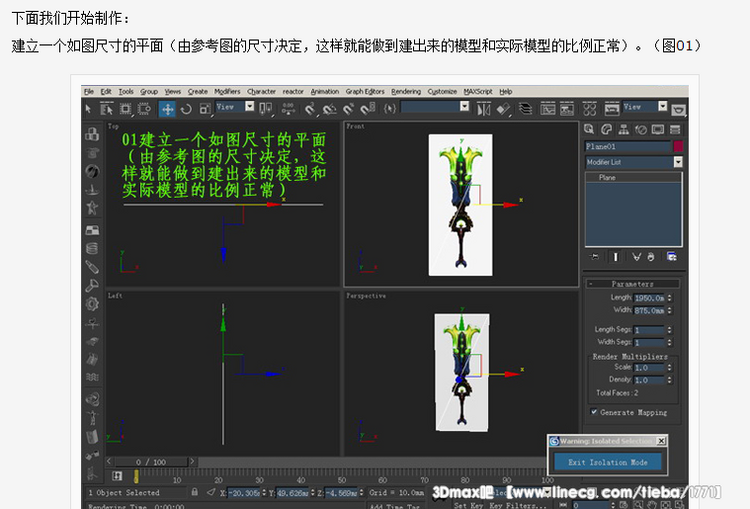750x509 pixels.
Task: Click the Y coordinate field
Action: (x=293, y=492)
